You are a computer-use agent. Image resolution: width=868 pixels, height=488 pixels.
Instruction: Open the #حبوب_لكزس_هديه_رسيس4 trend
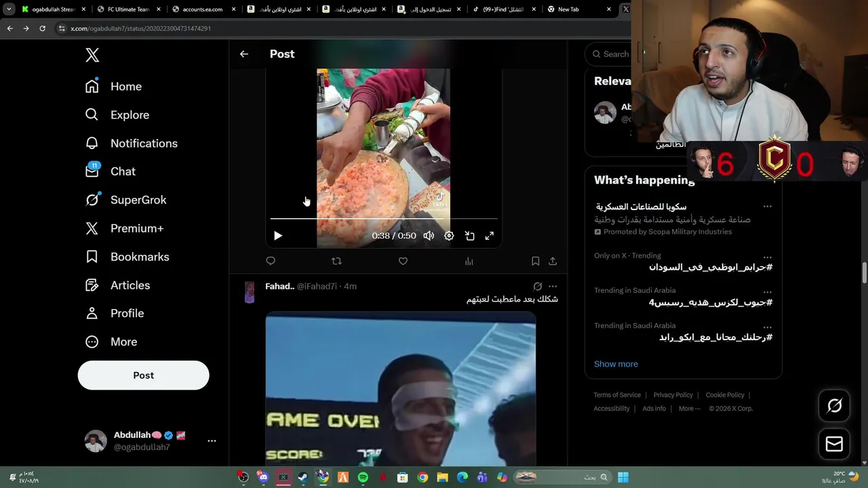click(x=711, y=302)
